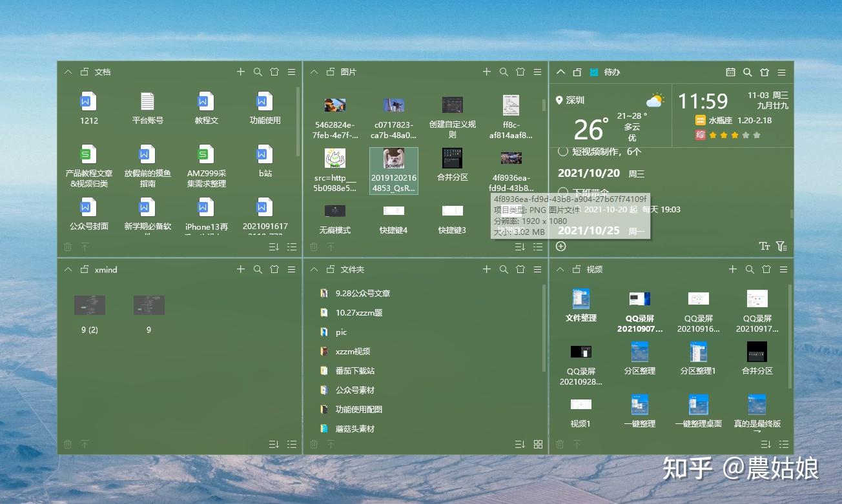Select the 1212 document
The height and width of the screenshot is (504, 842).
tap(88, 108)
